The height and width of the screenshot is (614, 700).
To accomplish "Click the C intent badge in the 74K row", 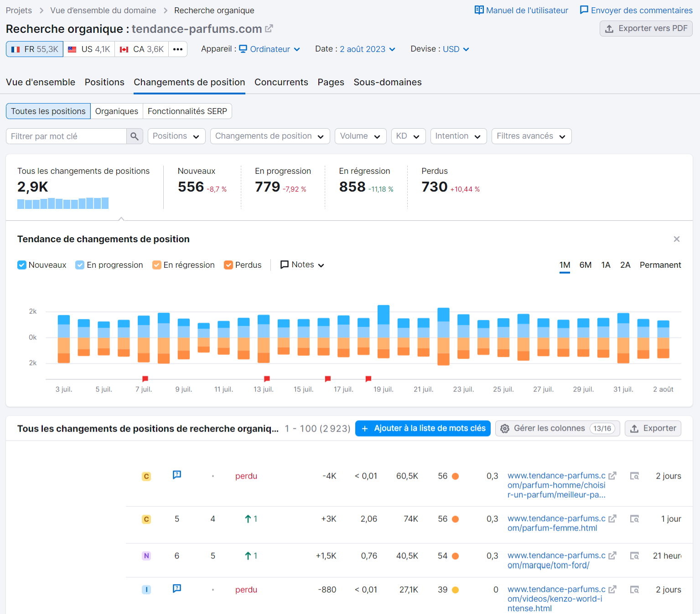I will 146,519.
